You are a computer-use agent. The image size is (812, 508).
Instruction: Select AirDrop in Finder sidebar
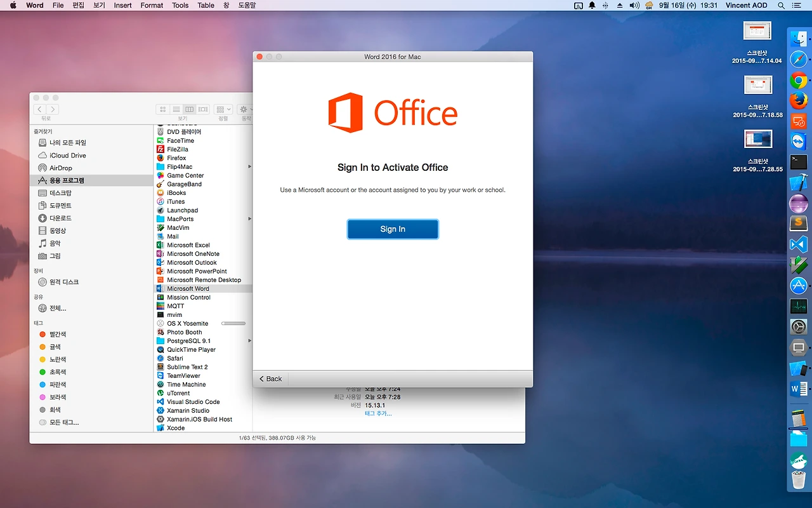[x=92, y=168]
